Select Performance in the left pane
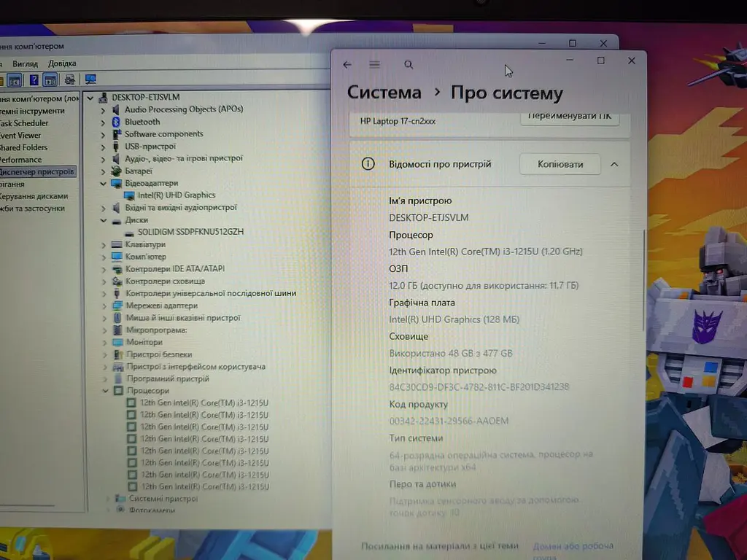The image size is (747, 560). (20, 160)
